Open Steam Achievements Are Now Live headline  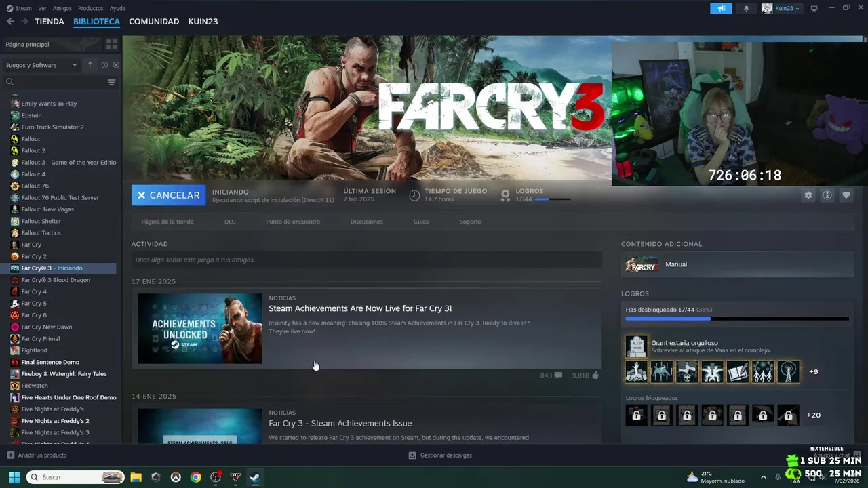click(360, 308)
